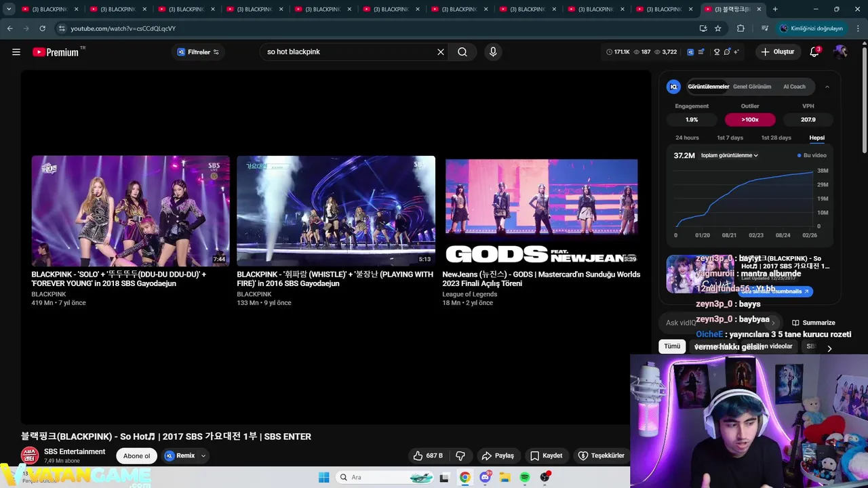This screenshot has height=488, width=868.
Task: Go back in Chrome
Action: pos(9,28)
